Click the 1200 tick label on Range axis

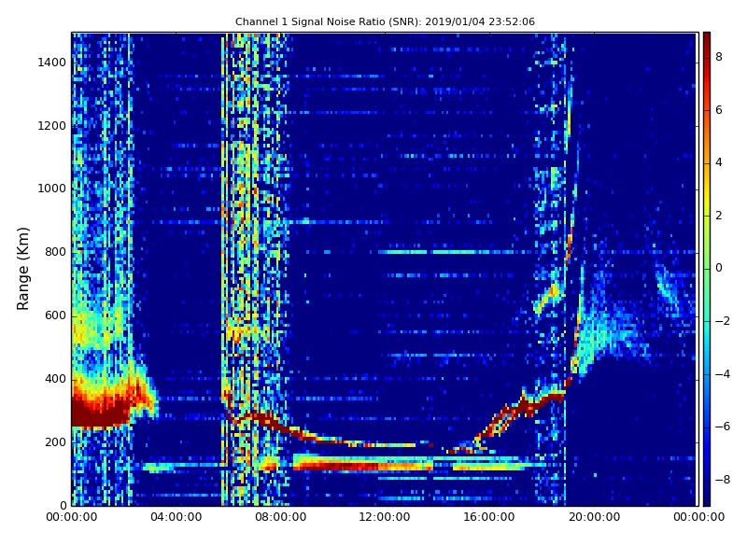[x=52, y=126]
